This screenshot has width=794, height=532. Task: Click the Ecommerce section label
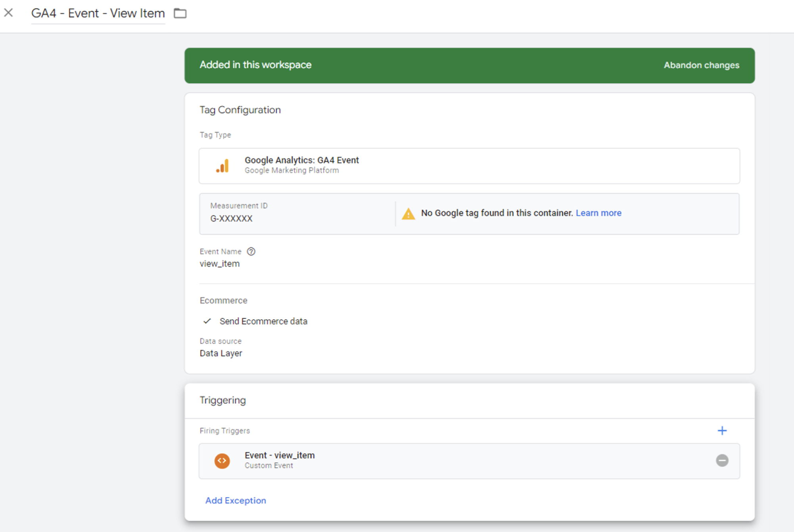[223, 300]
